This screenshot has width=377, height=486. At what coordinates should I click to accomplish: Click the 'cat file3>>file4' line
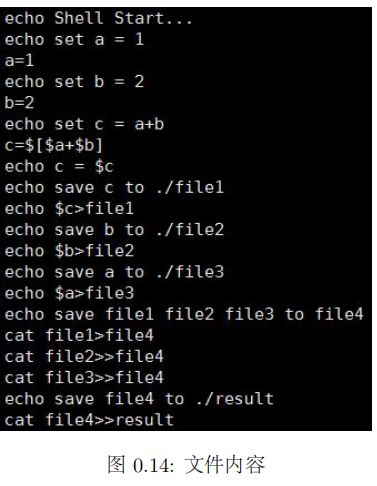(x=84, y=378)
